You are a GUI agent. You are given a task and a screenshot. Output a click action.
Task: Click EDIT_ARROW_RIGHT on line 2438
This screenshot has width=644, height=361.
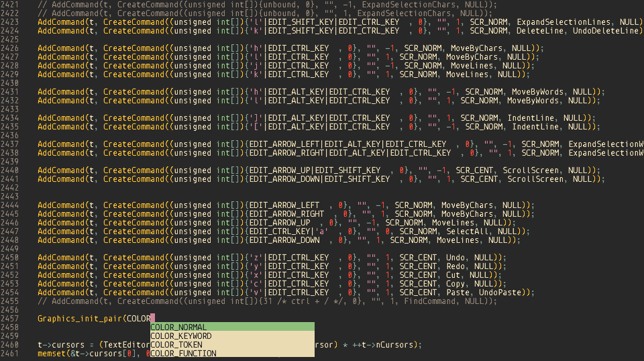coord(286,153)
